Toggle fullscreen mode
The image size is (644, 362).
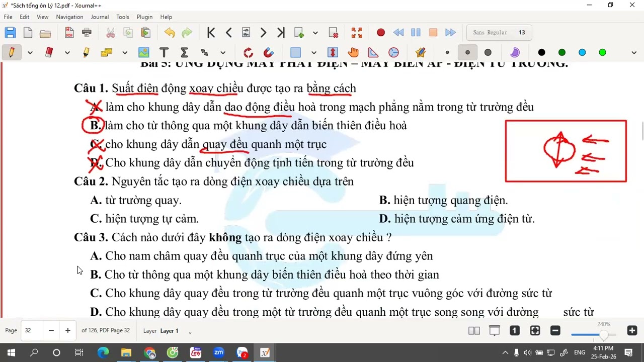357,33
